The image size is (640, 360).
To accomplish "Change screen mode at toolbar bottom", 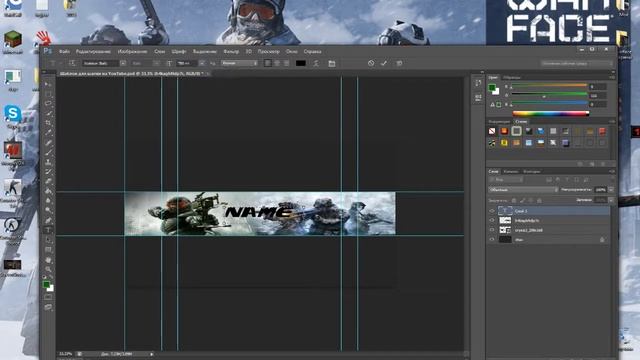I will (48, 307).
